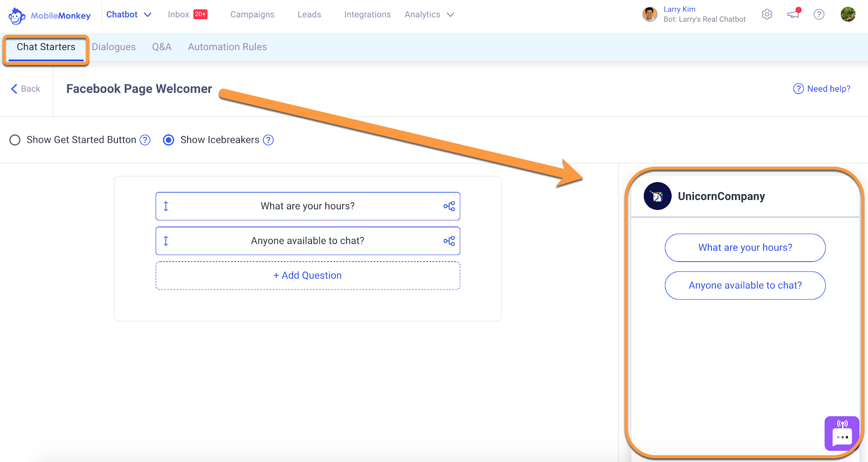Click the Facebook Page Welcomer title
The image size is (868, 462).
tap(139, 89)
